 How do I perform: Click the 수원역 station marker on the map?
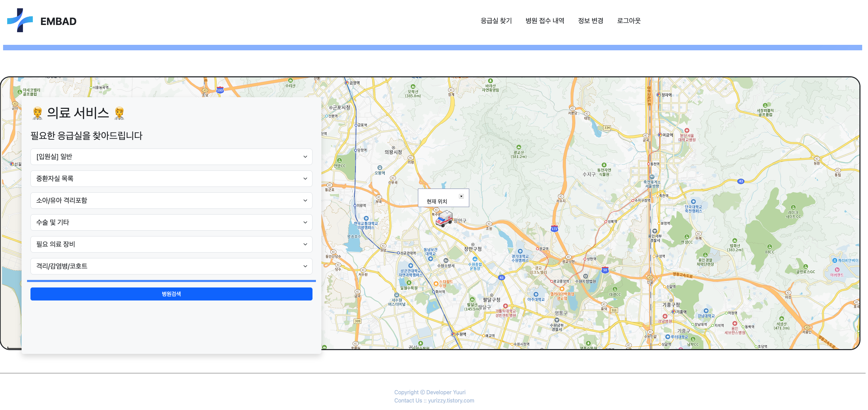coord(453,334)
